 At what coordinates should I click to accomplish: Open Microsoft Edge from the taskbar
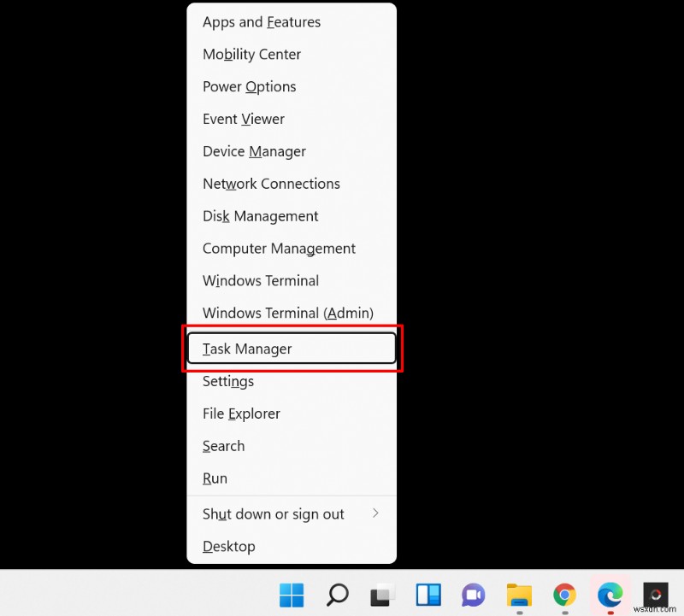pos(610,595)
